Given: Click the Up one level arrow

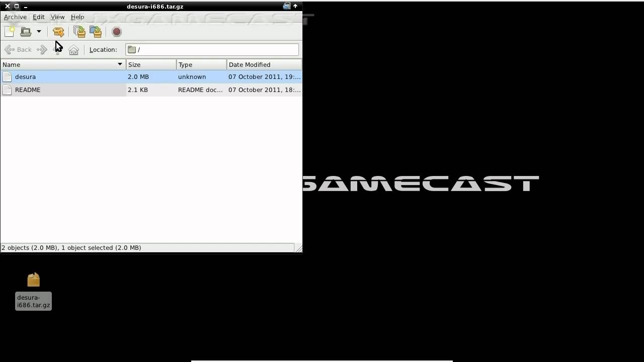Looking at the screenshot, I should point(57,49).
